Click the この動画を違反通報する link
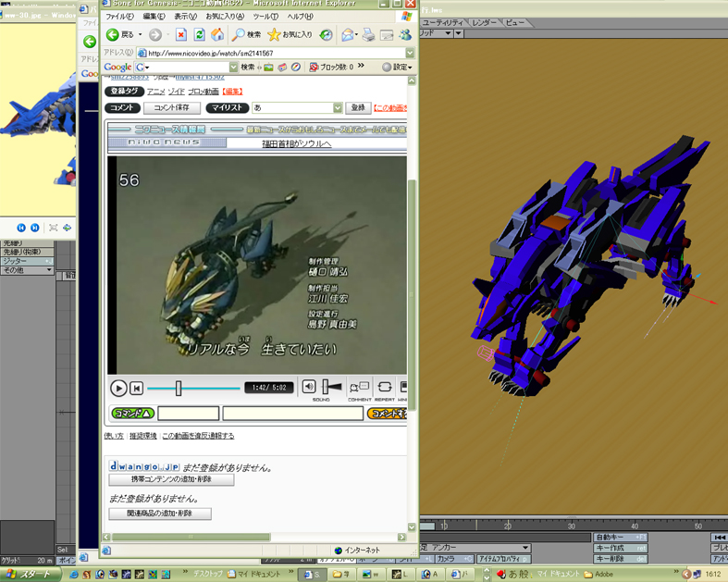Viewport: 728px width, 582px height. [198, 436]
